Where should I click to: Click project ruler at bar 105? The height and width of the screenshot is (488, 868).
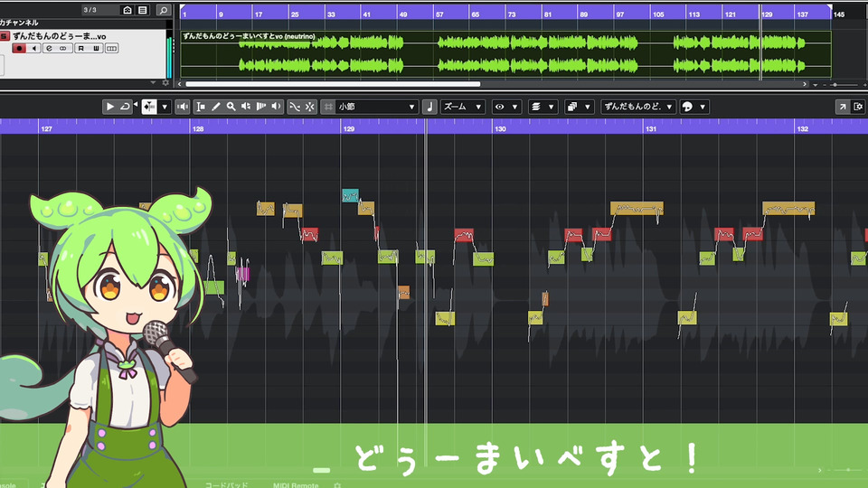tap(657, 14)
